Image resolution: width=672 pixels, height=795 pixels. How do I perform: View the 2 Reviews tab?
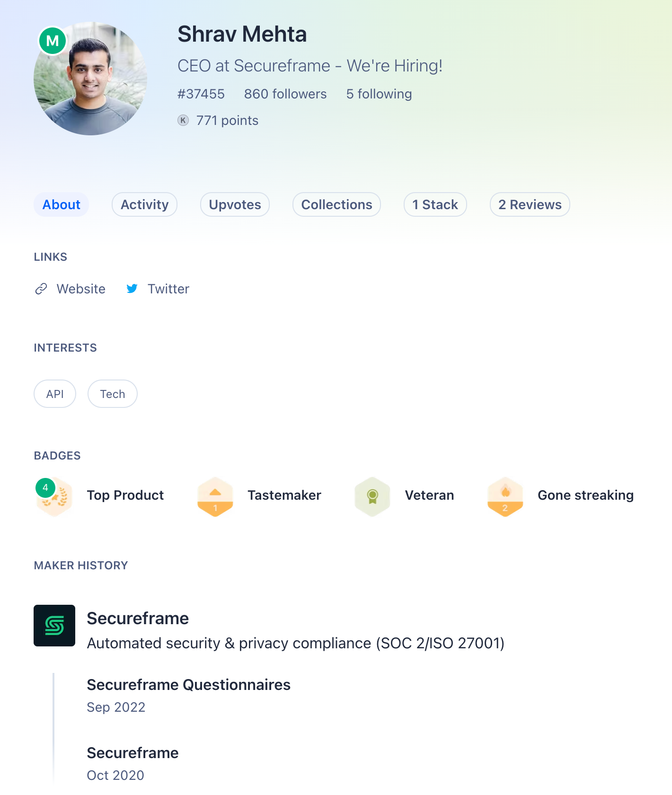coord(530,204)
